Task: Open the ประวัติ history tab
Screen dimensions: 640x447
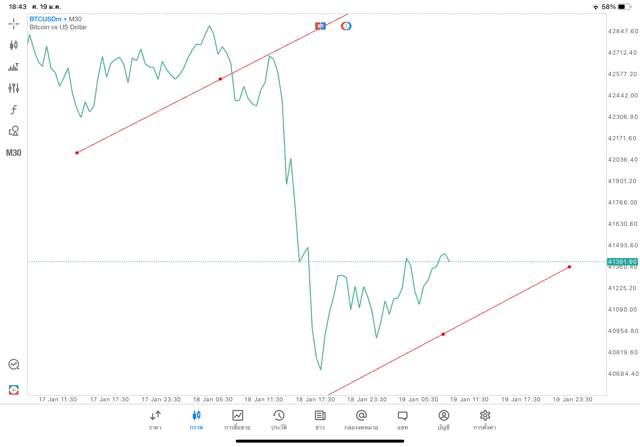Action: click(279, 419)
